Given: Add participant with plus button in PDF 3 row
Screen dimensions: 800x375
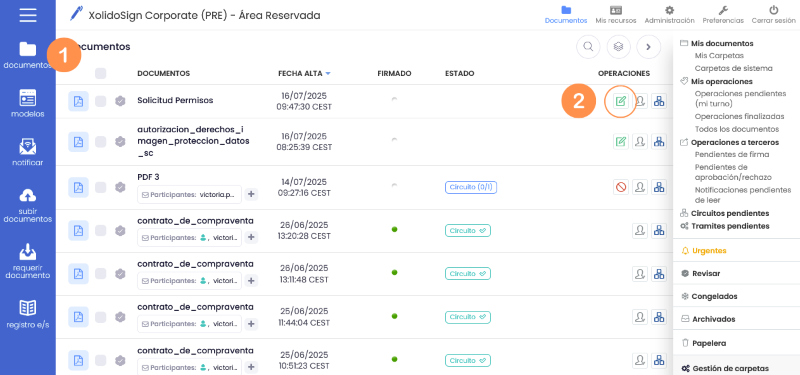Looking at the screenshot, I should 251,194.
